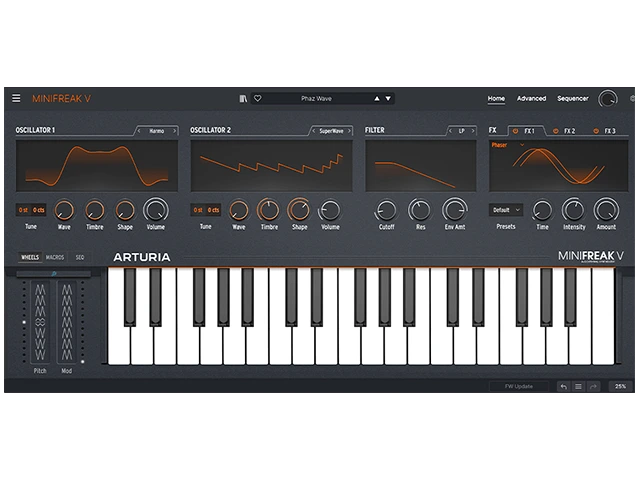Click the filter Env Amt knob
This screenshot has height=480, width=640.
pyautogui.click(x=455, y=210)
